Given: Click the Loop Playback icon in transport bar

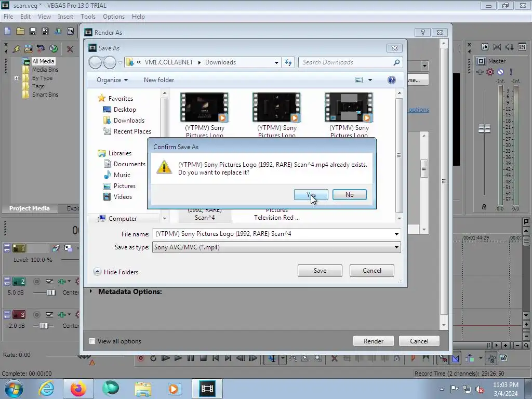Looking at the screenshot, I should [x=153, y=358].
